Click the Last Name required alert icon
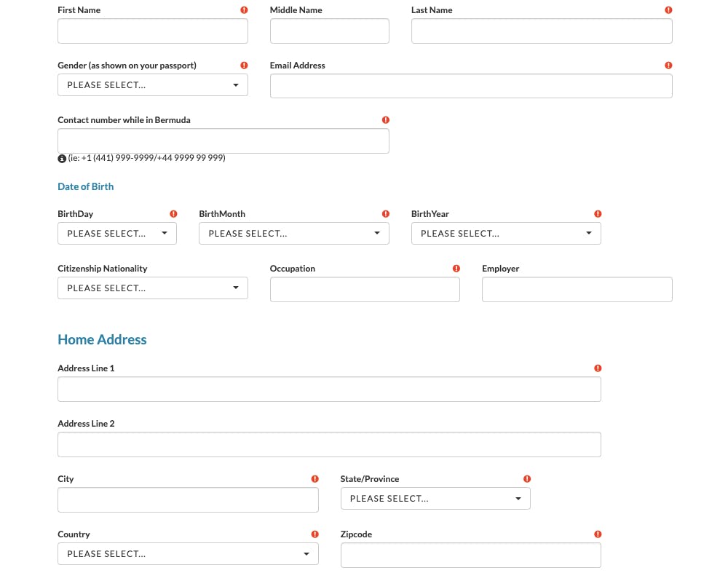Screen dimensions: 728x573 [x=668, y=9]
